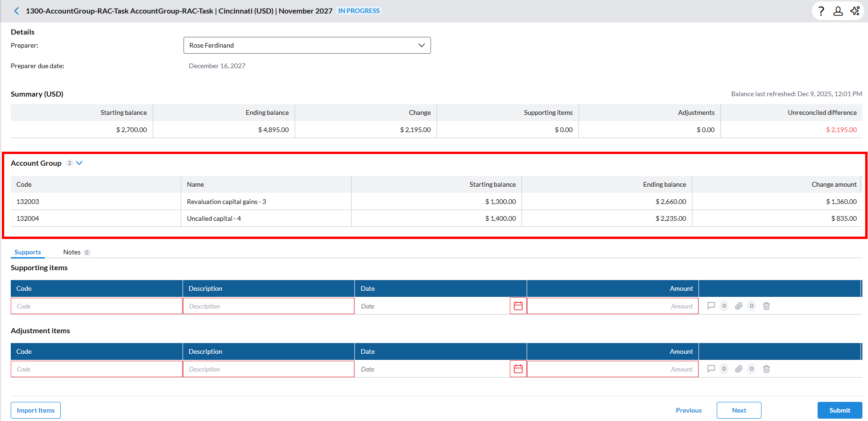
Task: Click the back arrow in the header
Action: click(x=16, y=11)
